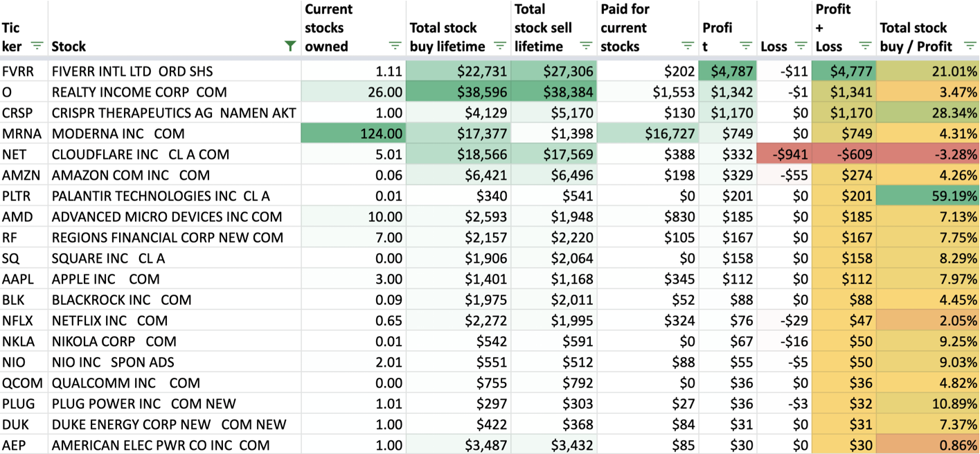Select MODERNA INC COM stock name cell
The image size is (980, 454).
175,134
